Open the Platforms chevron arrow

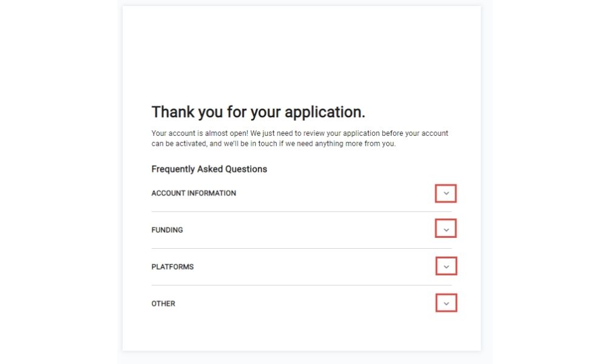tap(446, 266)
